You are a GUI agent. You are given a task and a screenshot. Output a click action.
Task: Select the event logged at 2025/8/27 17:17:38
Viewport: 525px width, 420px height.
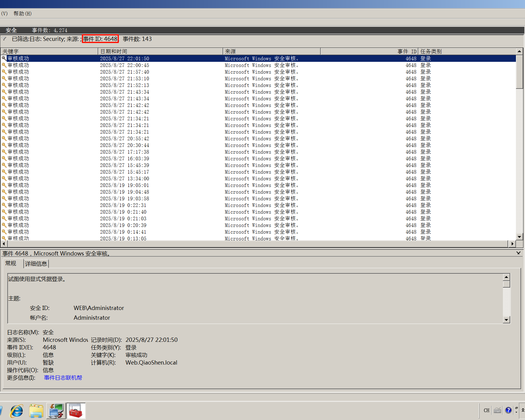125,152
